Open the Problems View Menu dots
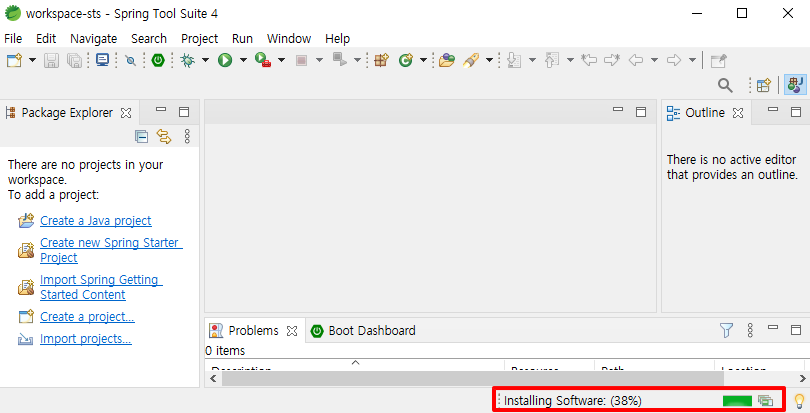Viewport: 810px width, 413px height. click(x=750, y=330)
